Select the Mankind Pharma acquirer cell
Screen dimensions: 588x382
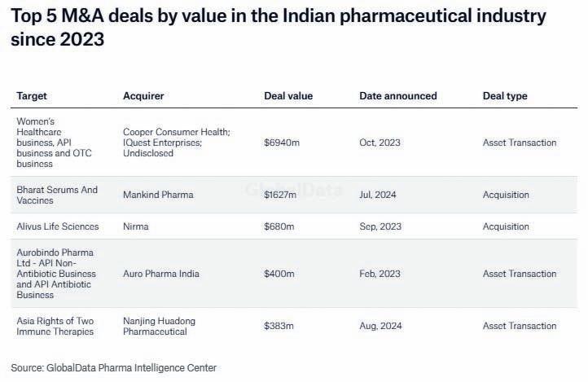pyautogui.click(x=158, y=195)
